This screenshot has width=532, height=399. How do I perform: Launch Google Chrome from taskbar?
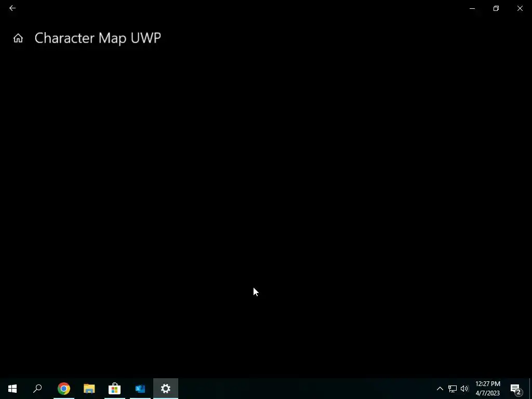pos(64,389)
